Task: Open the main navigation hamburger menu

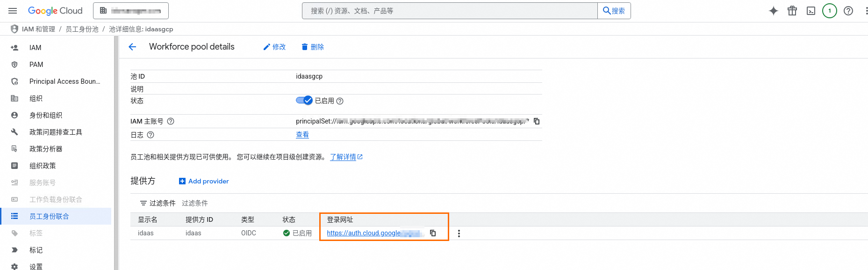Action: [13, 11]
